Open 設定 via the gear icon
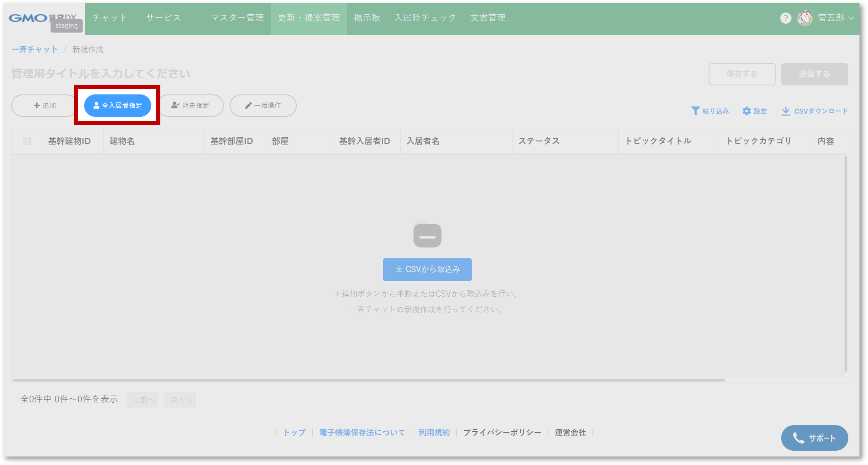Viewport: 868px width, 465px height. [746, 111]
